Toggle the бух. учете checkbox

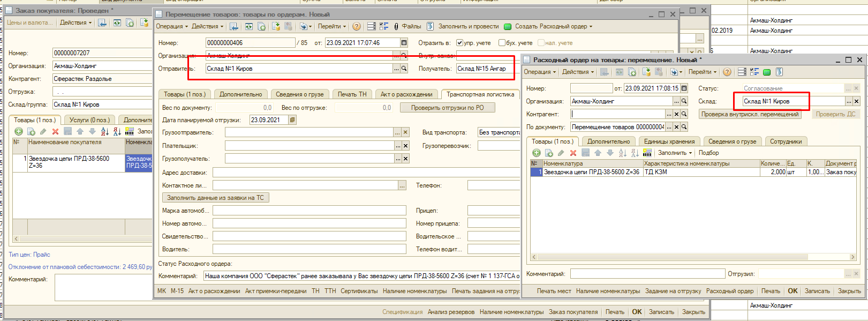[x=502, y=43]
